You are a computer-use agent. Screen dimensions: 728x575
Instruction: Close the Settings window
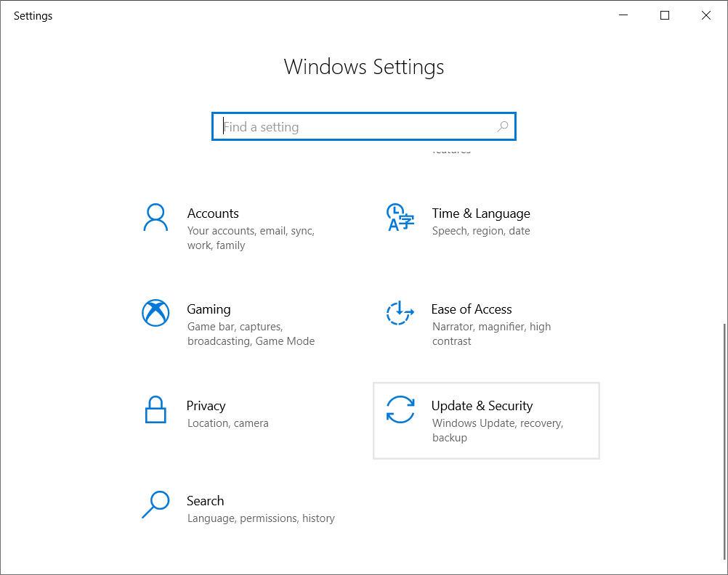[x=706, y=15]
